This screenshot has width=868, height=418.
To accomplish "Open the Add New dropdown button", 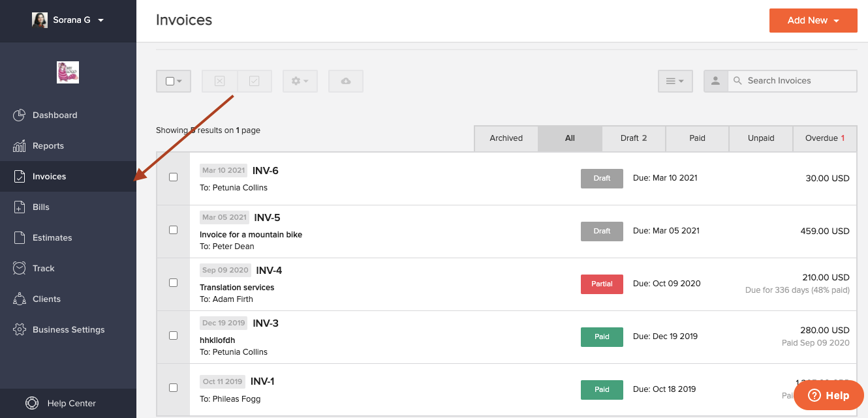I will pyautogui.click(x=813, y=20).
